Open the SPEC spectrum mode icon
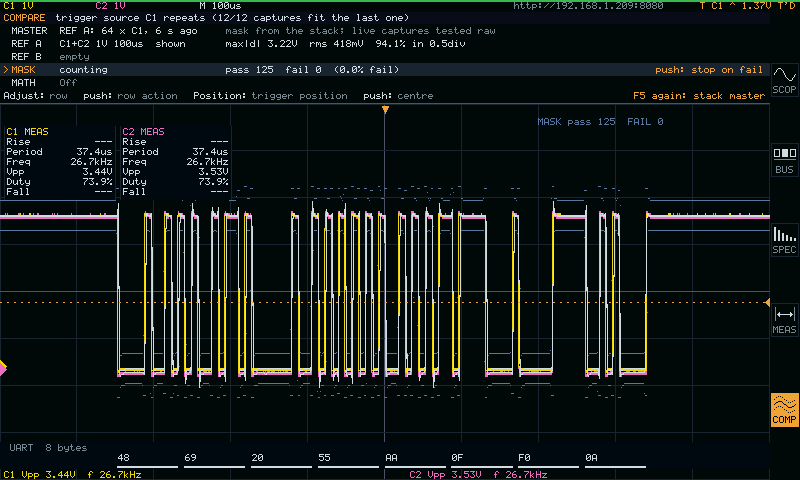Image resolution: width=800 pixels, height=480 pixels. 784,240
